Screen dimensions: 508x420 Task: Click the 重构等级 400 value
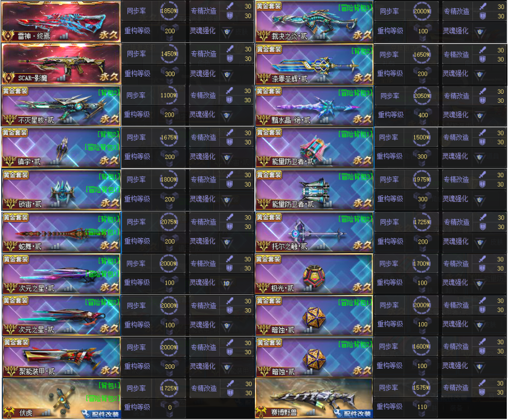423,115
